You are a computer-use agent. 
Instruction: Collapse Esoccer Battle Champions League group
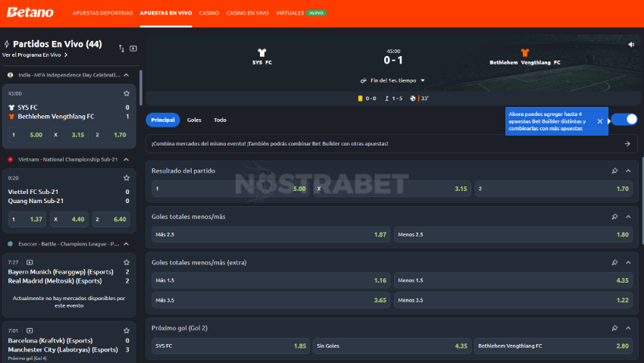tap(127, 244)
